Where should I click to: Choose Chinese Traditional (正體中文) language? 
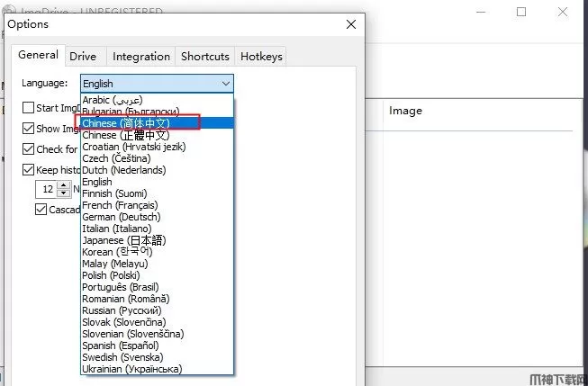click(157, 135)
